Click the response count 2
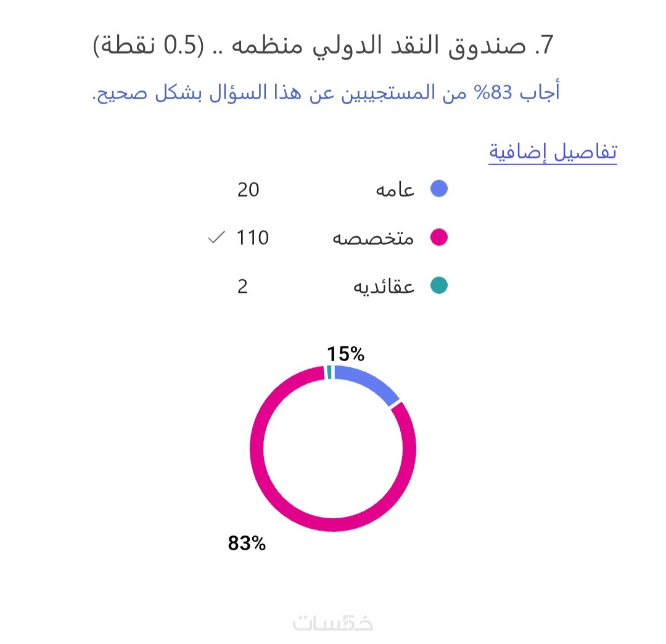The width and height of the screenshot is (666, 644). (x=242, y=287)
